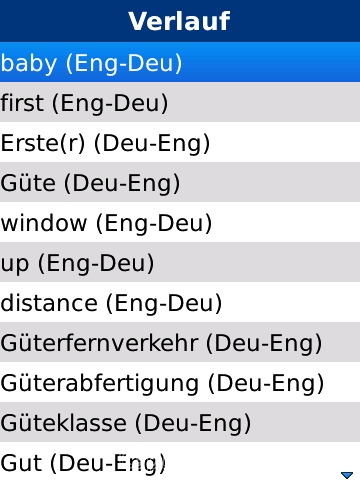Image resolution: width=360 pixels, height=480 pixels.
Task: Click the word Güteklasse
Action: click(x=64, y=423)
